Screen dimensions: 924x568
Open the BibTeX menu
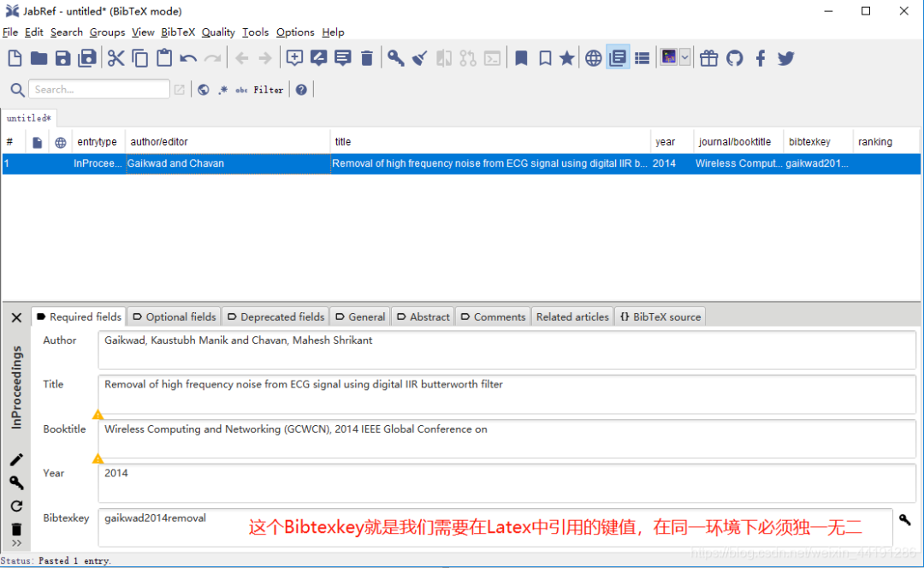pos(178,32)
